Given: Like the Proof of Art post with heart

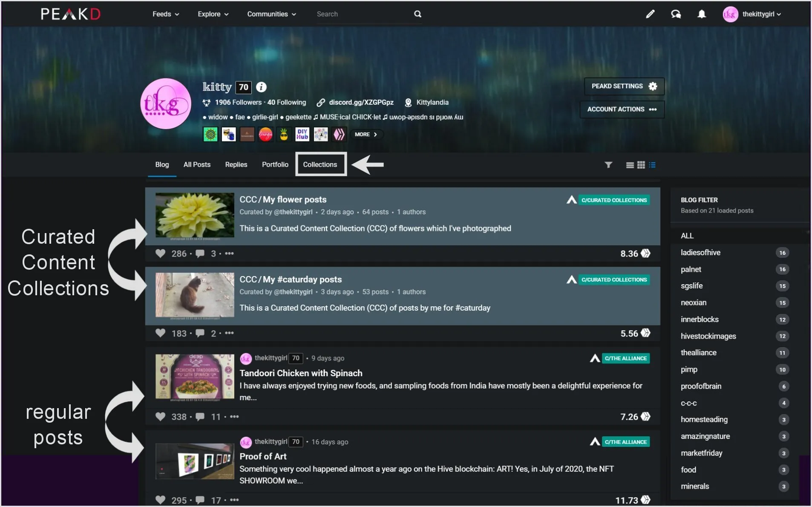Looking at the screenshot, I should pos(160,500).
